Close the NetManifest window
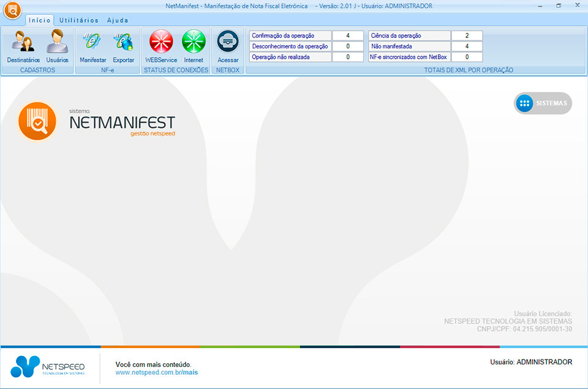The image size is (588, 389). [x=578, y=6]
